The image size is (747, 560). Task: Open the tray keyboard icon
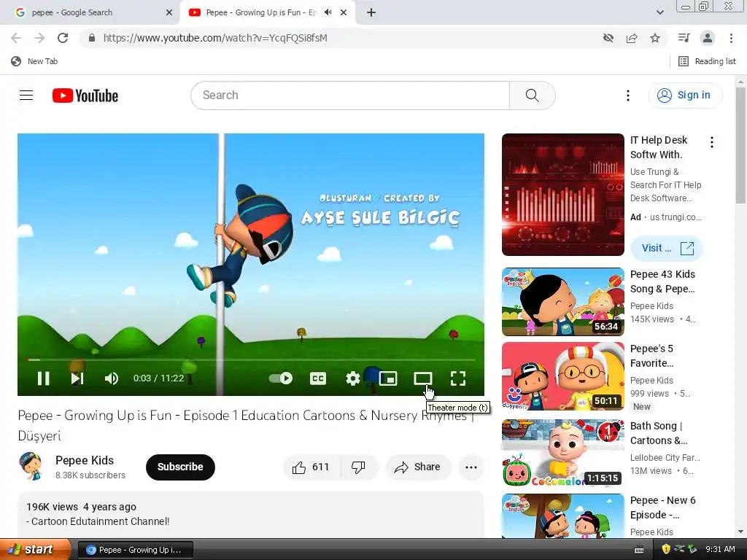click(x=639, y=550)
